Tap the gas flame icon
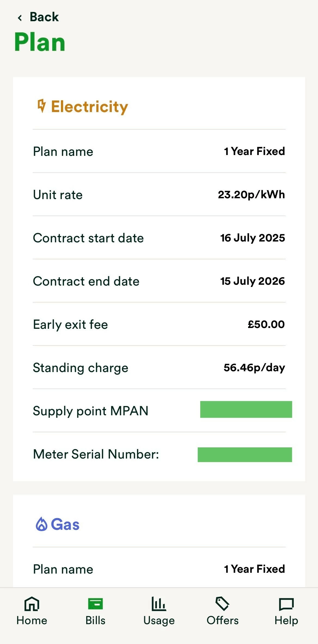The height and width of the screenshot is (644, 318). point(42,524)
